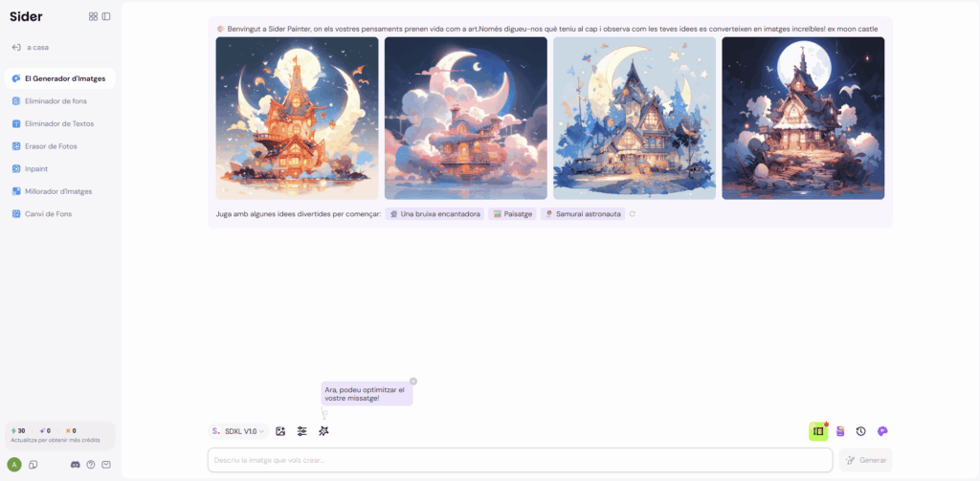Click the credits upgrade panel showing 30

(60, 435)
